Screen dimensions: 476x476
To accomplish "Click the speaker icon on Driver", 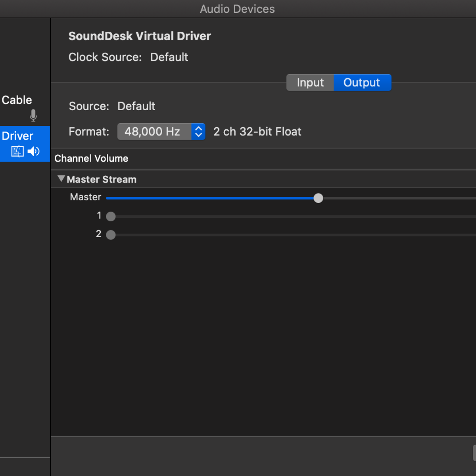I will tap(34, 152).
